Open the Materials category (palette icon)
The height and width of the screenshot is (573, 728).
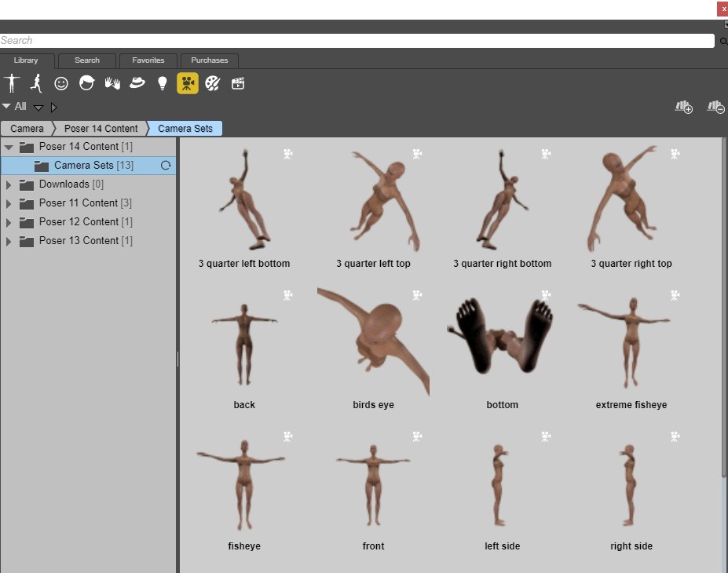pos(213,83)
